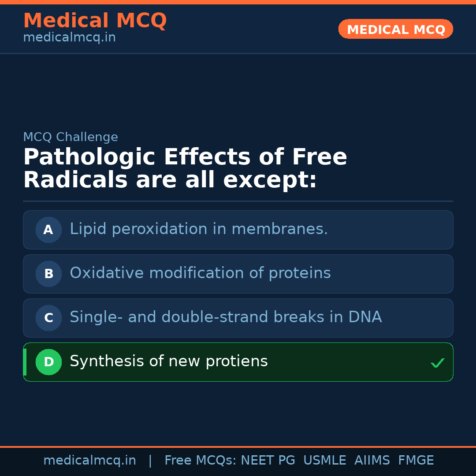Select USMLE in the footer
This screenshot has height=476, width=476.
click(324, 461)
